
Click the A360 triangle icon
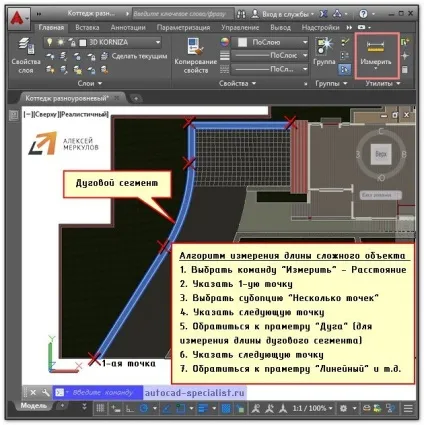pyautogui.click(x=338, y=14)
